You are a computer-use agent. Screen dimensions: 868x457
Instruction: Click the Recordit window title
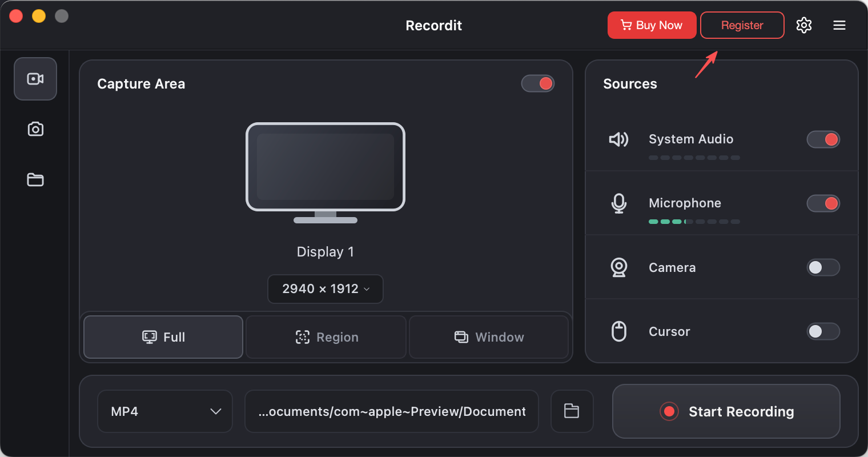[434, 26]
